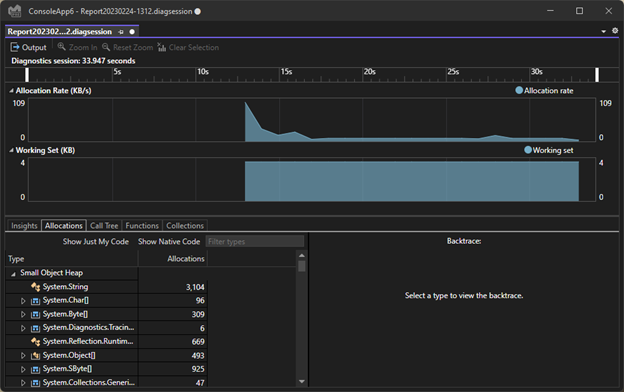Click the System.SByte[] type icon

(35, 369)
